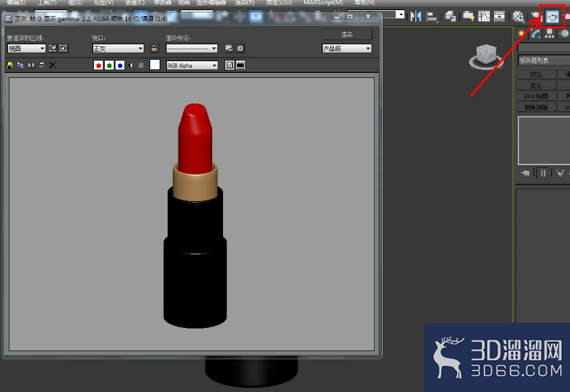Print the rendered image
570x392 pixels.
[42, 65]
